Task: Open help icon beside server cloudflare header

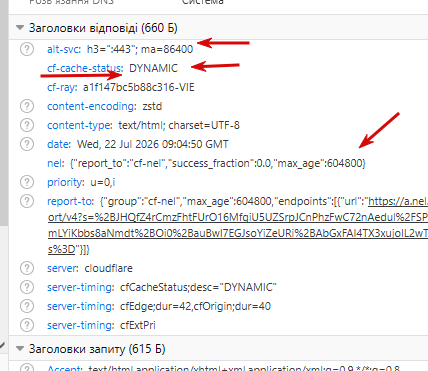Action: [27, 268]
